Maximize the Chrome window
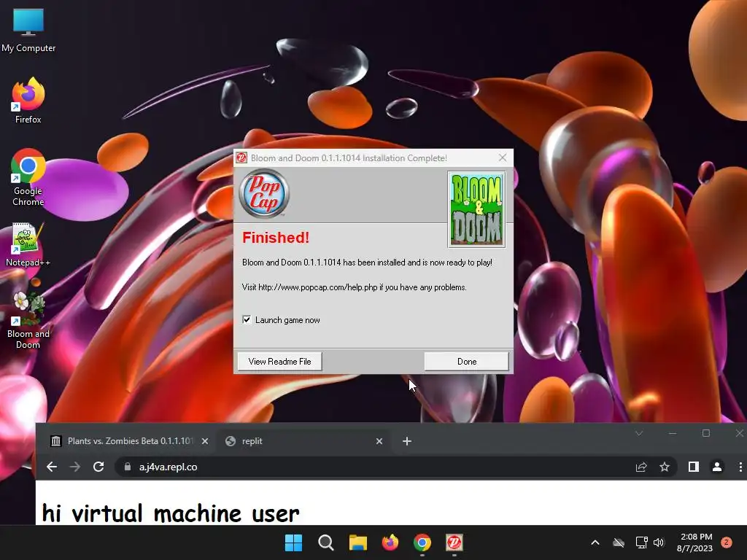The image size is (747, 560). [x=706, y=433]
